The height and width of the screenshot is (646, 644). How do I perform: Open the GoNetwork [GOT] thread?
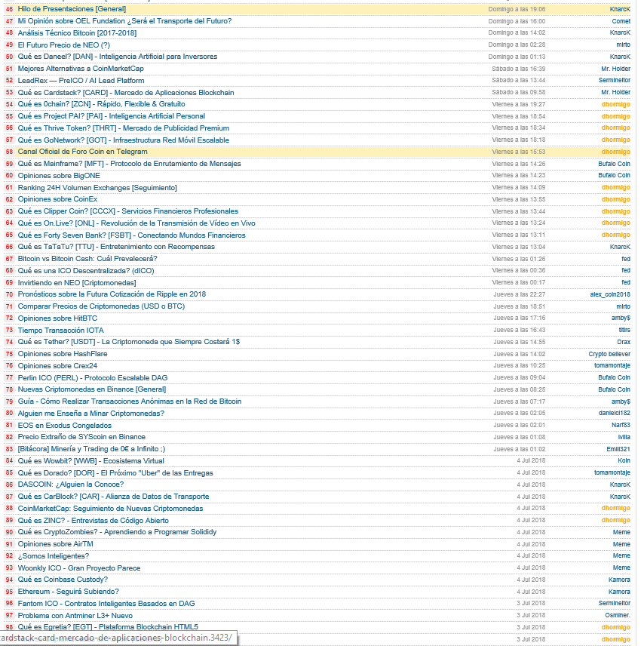point(124,140)
